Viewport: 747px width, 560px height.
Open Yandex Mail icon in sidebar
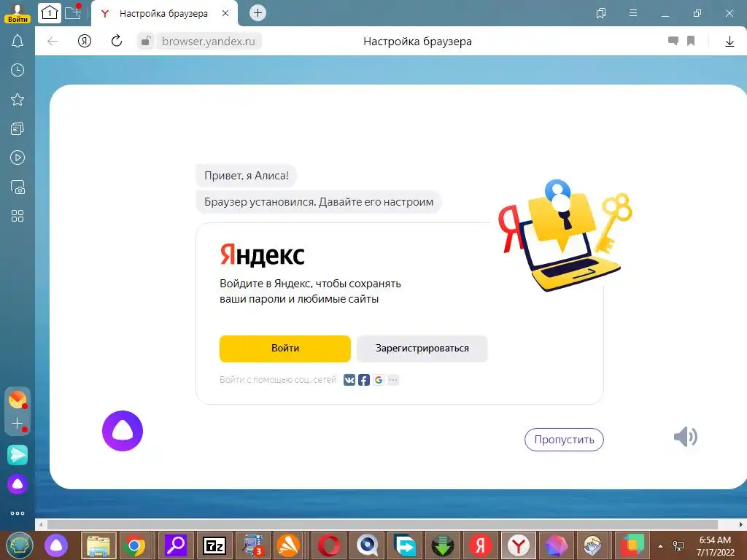tap(18, 400)
